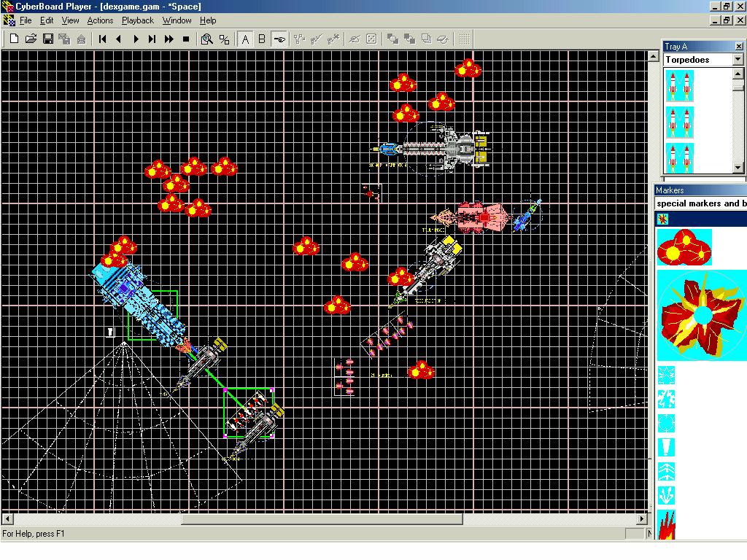Save the game with the floppy icon
The image size is (747, 560).
(x=47, y=39)
